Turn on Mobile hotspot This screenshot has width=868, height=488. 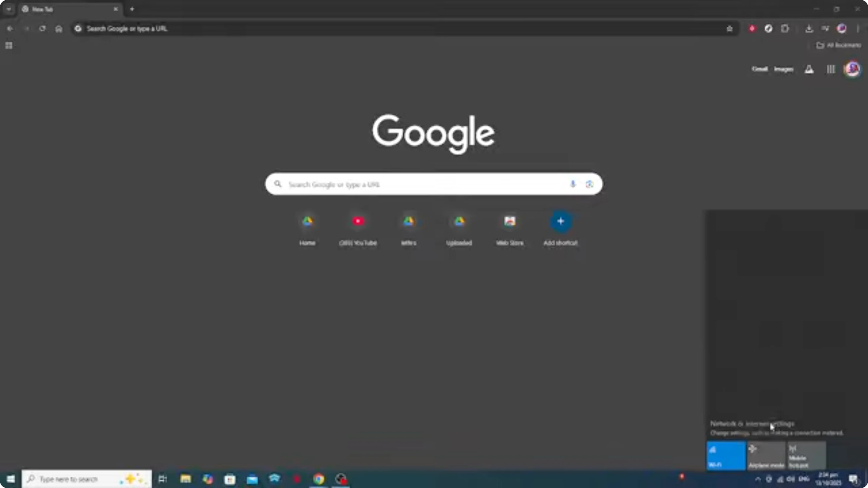pyautogui.click(x=807, y=455)
